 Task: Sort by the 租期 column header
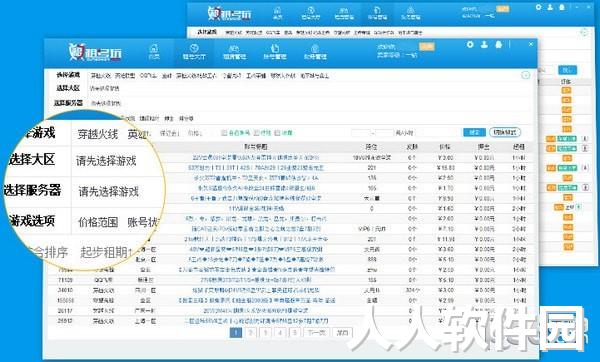[x=519, y=147]
